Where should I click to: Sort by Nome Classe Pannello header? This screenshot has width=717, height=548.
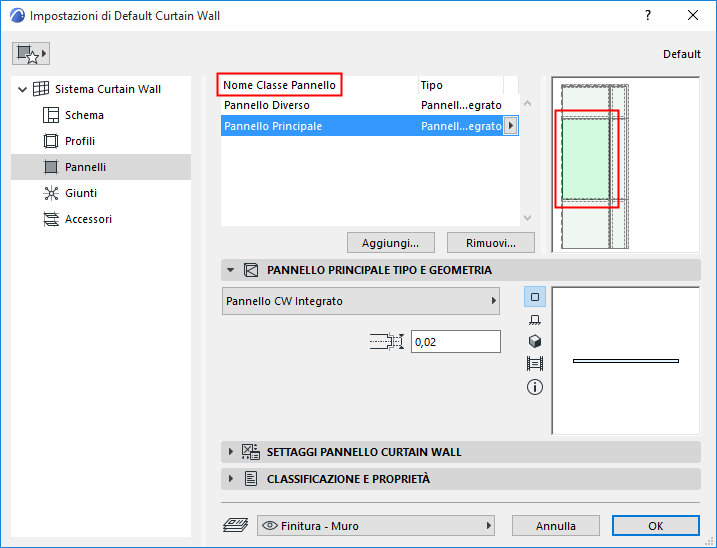(279, 85)
